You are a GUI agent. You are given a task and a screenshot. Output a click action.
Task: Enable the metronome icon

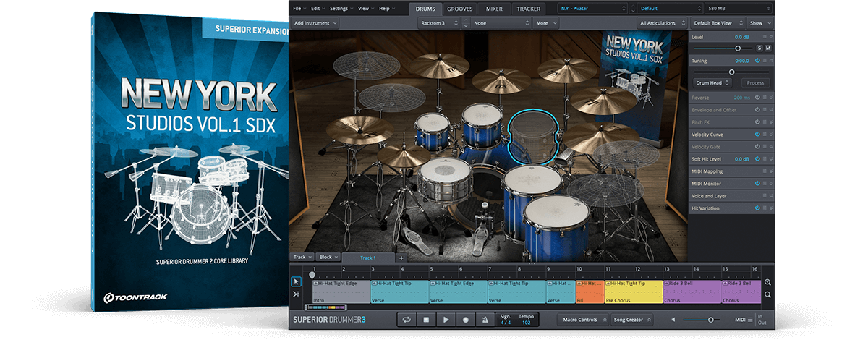click(485, 319)
